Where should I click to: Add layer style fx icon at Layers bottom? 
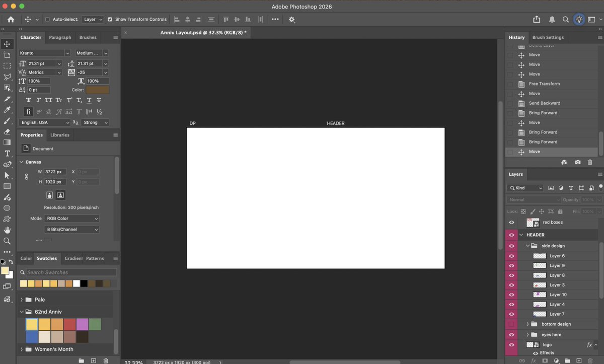[534, 361]
